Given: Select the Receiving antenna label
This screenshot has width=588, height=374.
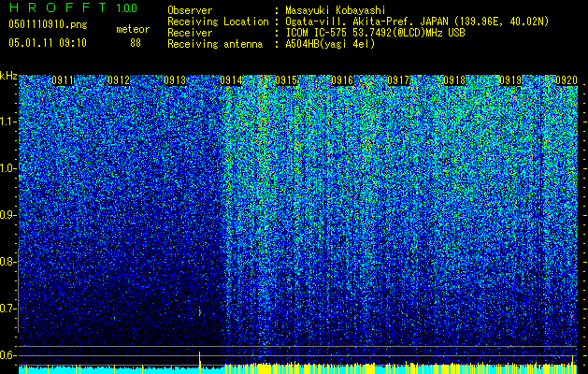Looking at the screenshot, I should coord(215,44).
